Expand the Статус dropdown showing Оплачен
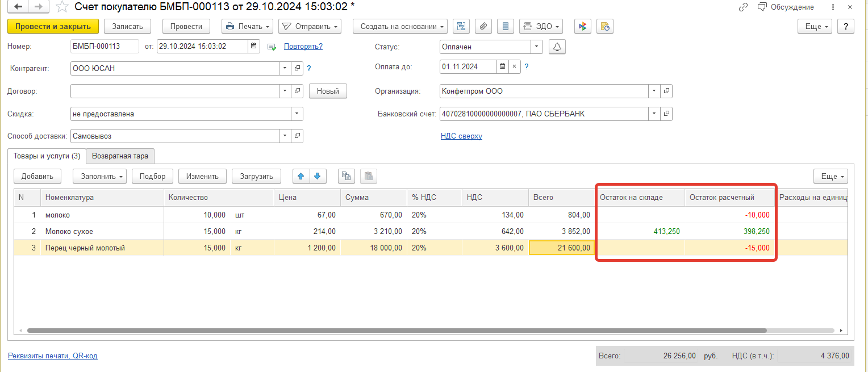868x372 pixels. (x=537, y=47)
